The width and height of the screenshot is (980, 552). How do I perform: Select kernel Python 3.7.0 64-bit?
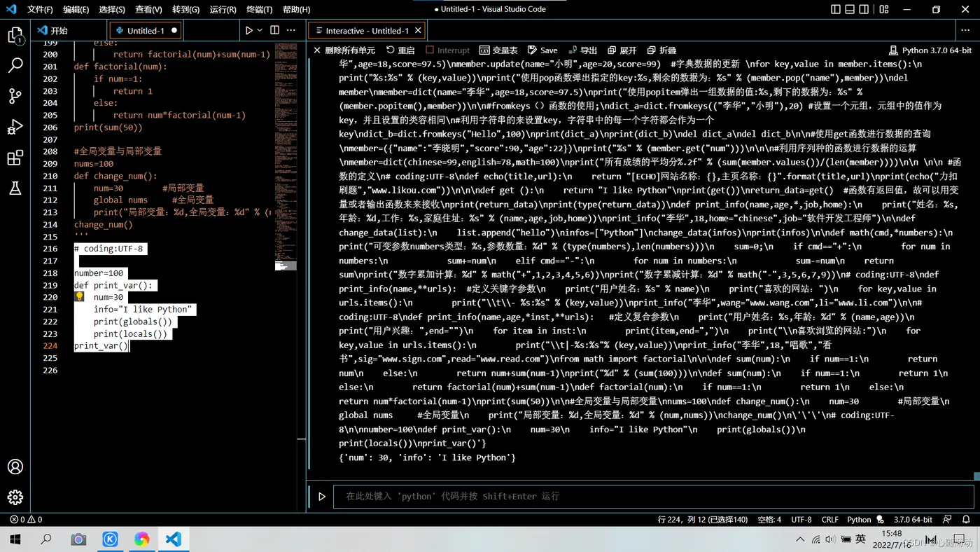(x=930, y=50)
